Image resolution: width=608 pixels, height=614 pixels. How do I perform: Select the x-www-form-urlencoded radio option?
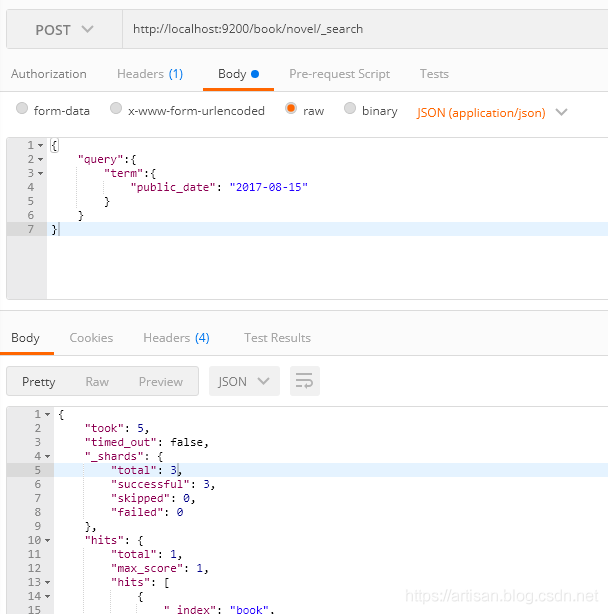coord(116,110)
